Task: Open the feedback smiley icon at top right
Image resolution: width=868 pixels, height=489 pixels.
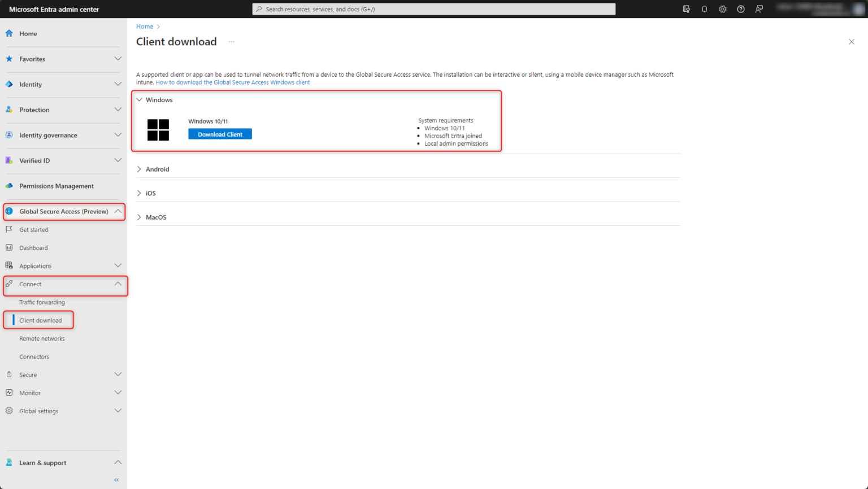Action: [x=759, y=9]
